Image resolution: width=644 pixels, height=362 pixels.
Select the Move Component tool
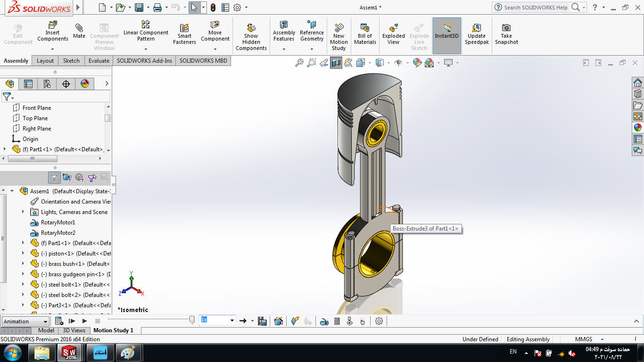click(215, 31)
